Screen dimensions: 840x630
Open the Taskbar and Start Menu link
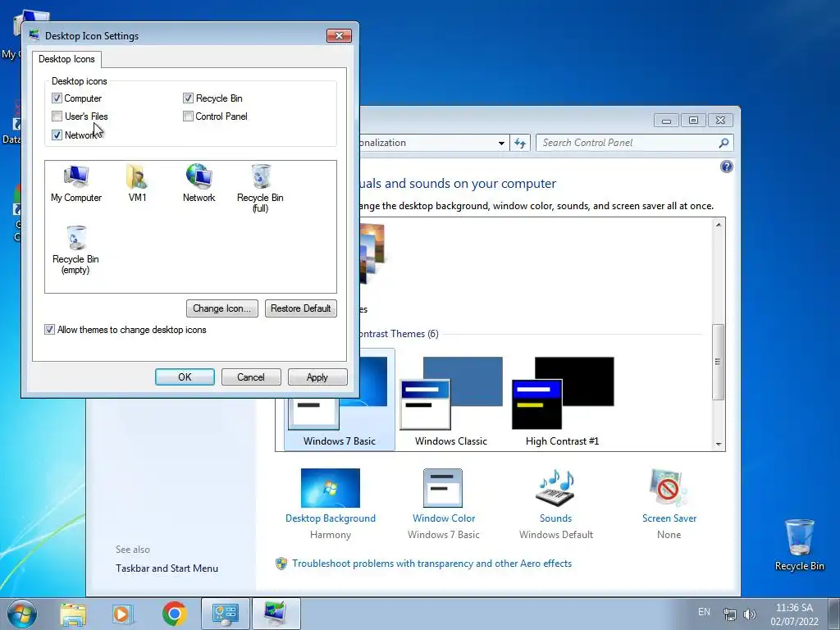point(167,568)
